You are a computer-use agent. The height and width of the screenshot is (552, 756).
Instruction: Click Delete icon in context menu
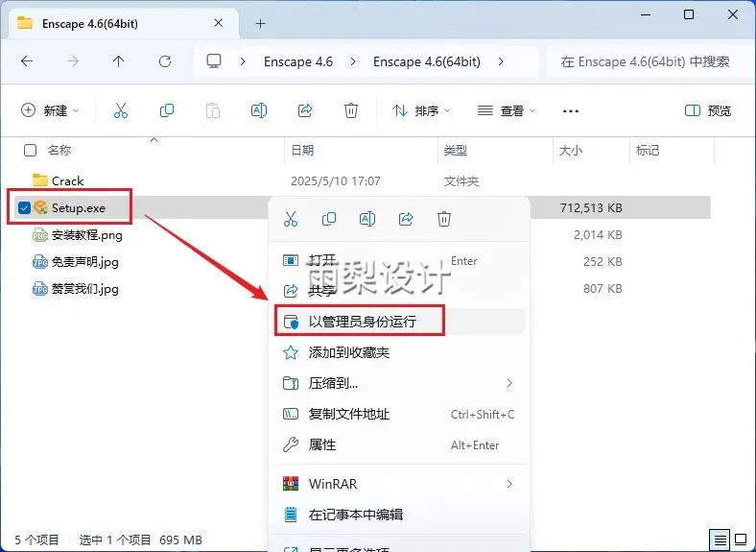pyautogui.click(x=444, y=219)
